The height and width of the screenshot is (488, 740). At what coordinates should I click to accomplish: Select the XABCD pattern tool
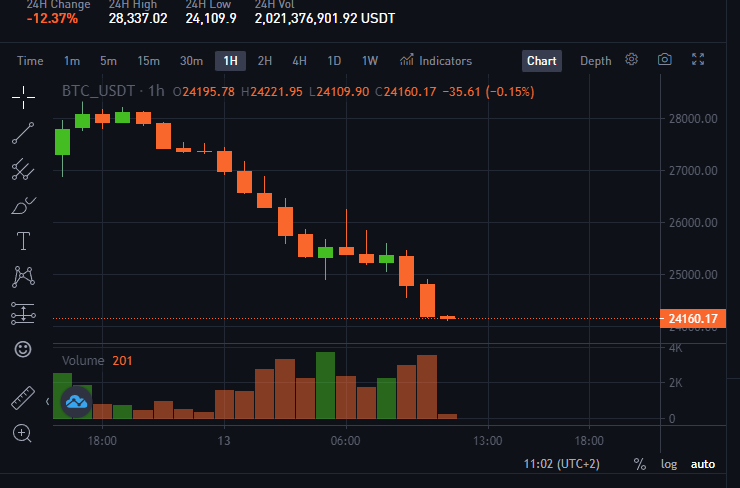click(23, 277)
